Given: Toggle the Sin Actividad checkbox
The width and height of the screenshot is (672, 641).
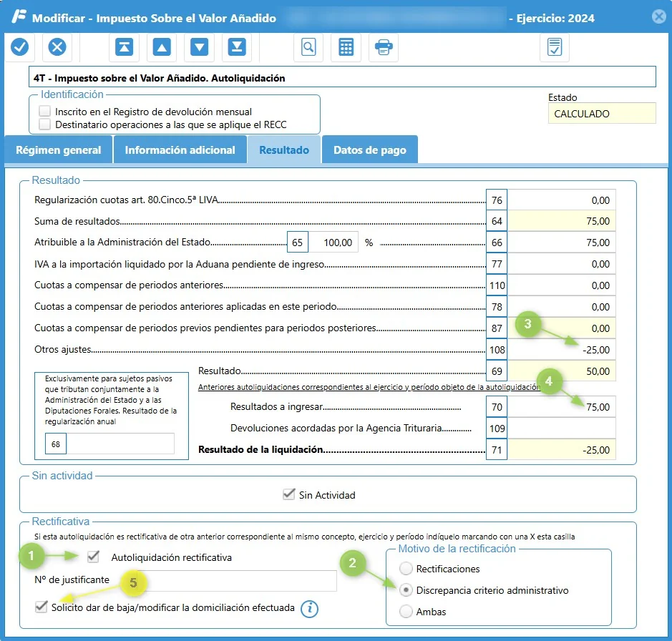Looking at the screenshot, I should pyautogui.click(x=289, y=494).
